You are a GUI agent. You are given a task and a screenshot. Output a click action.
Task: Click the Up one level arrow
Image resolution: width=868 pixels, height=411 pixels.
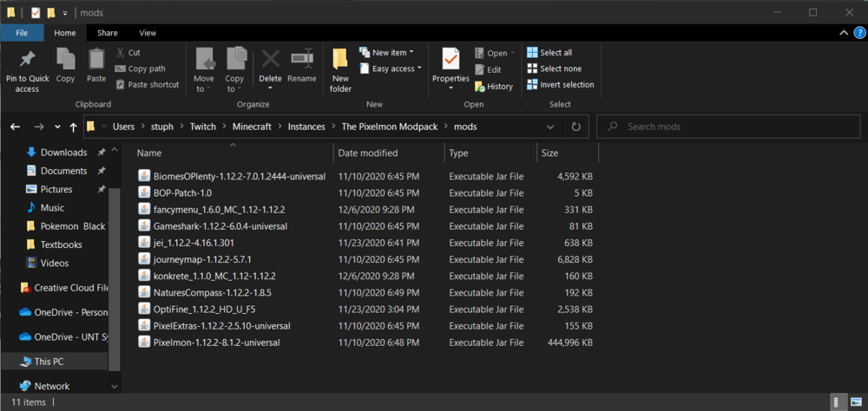point(73,127)
